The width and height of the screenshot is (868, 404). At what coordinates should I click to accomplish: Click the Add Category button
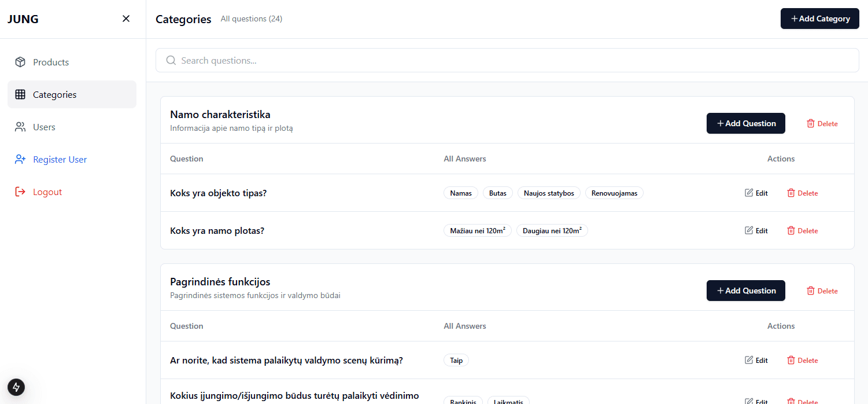tap(819, 19)
